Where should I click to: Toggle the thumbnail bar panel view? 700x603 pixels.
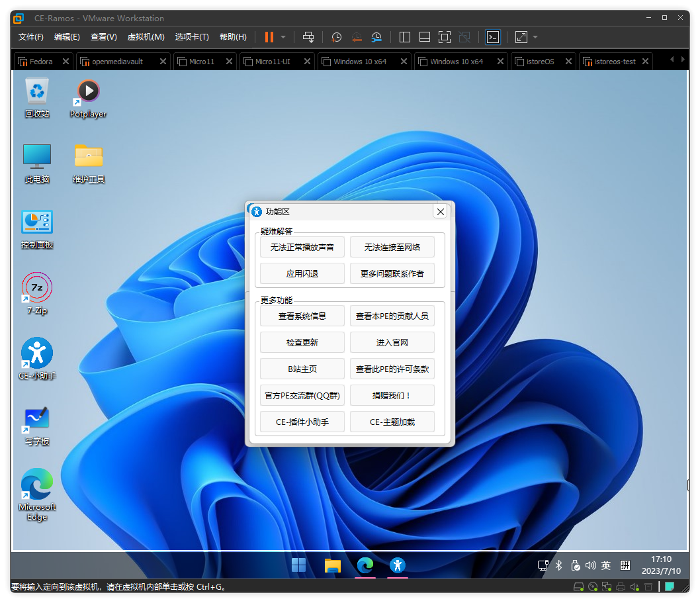coord(425,37)
